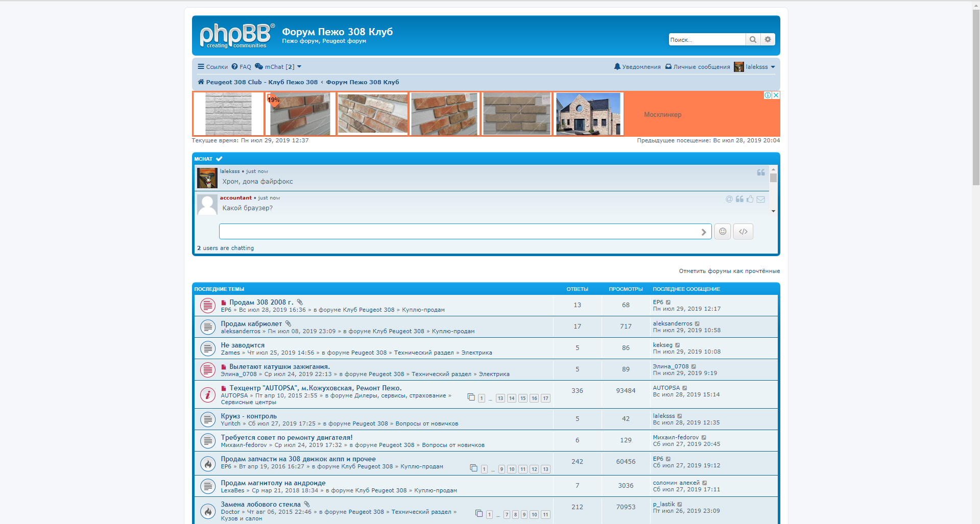Image resolution: width=980 pixels, height=524 pixels.
Task: Quote accountant's chat message
Action: tap(739, 199)
